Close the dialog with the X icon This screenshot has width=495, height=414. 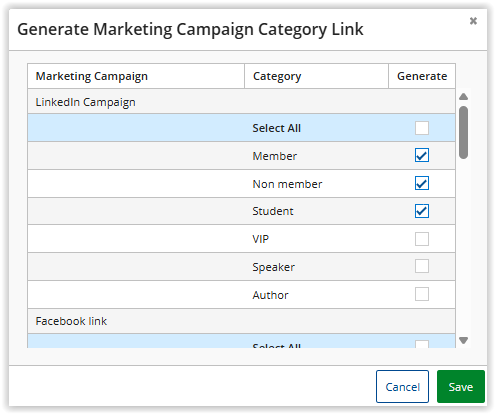point(473,21)
